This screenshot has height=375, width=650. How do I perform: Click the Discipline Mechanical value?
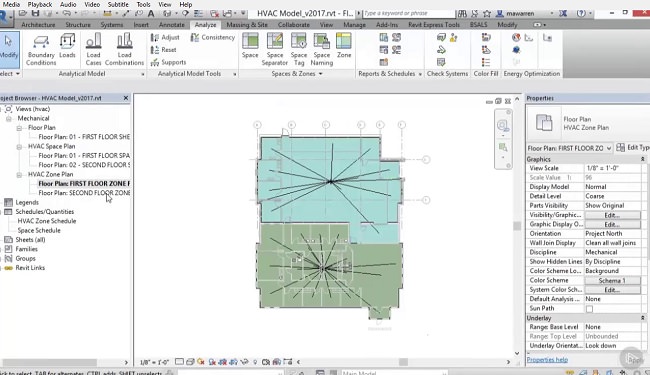[x=612, y=252]
